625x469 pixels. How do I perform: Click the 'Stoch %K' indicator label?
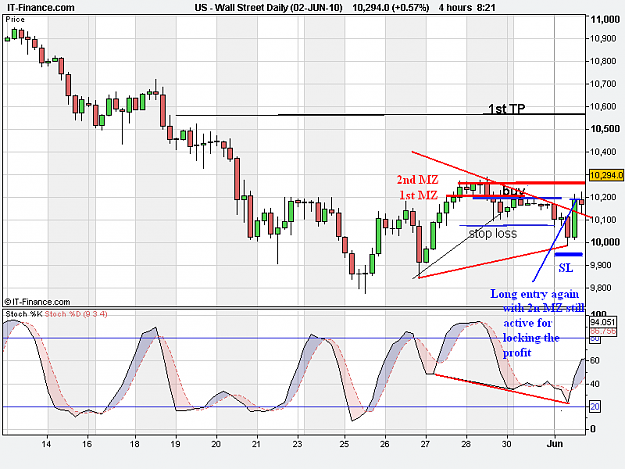24,314
